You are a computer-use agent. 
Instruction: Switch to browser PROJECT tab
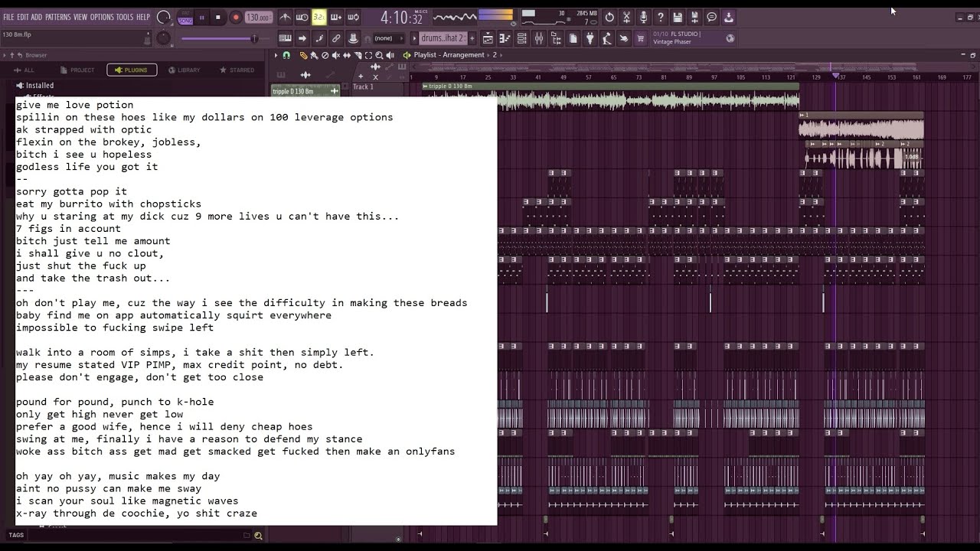[x=77, y=70]
